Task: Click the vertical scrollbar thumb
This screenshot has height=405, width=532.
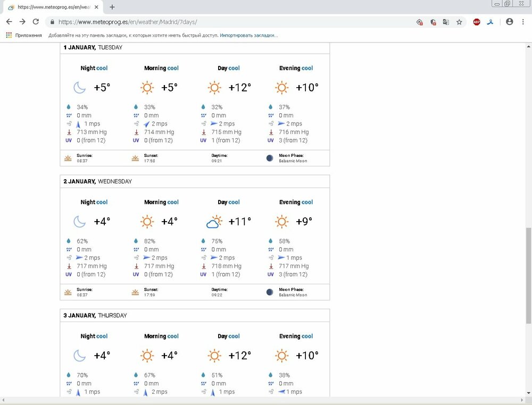Action: [528, 266]
